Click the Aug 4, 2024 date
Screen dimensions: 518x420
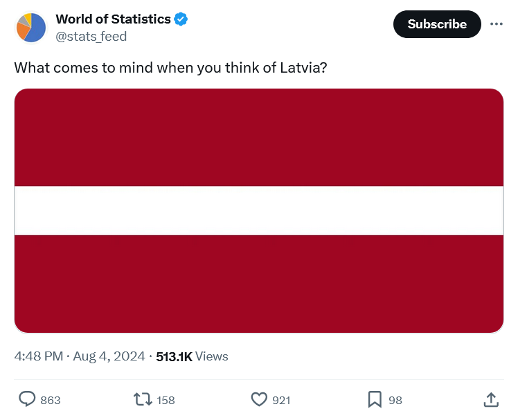(x=109, y=356)
